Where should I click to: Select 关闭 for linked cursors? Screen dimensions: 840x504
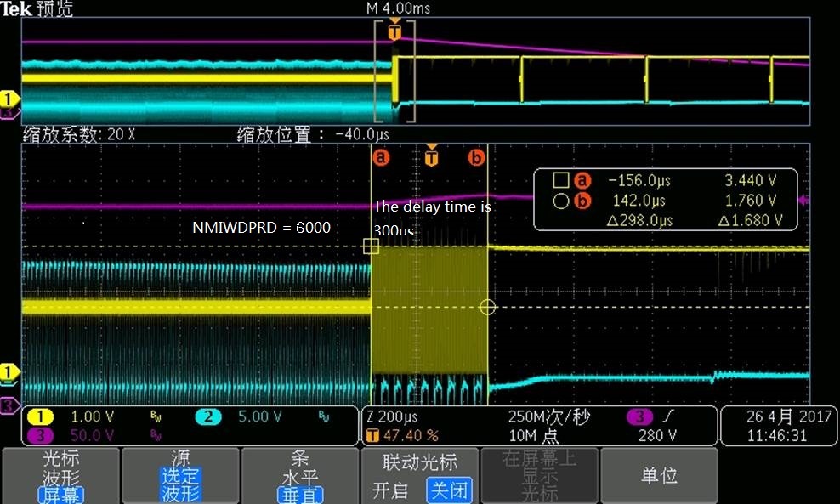point(449,490)
